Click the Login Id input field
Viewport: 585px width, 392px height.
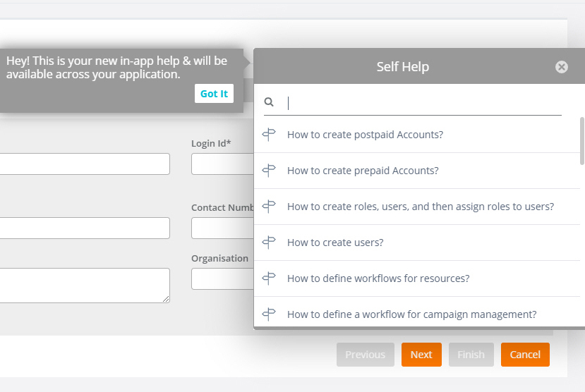223,164
